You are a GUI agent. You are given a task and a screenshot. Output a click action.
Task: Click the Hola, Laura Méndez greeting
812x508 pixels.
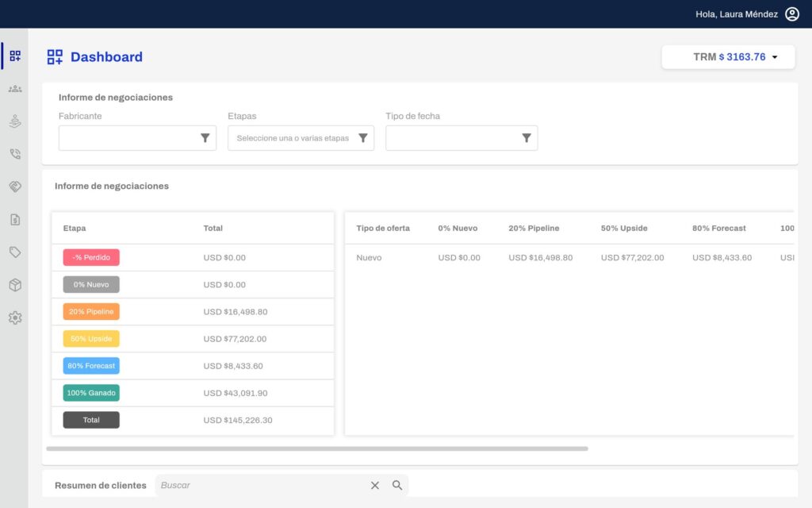pos(737,14)
